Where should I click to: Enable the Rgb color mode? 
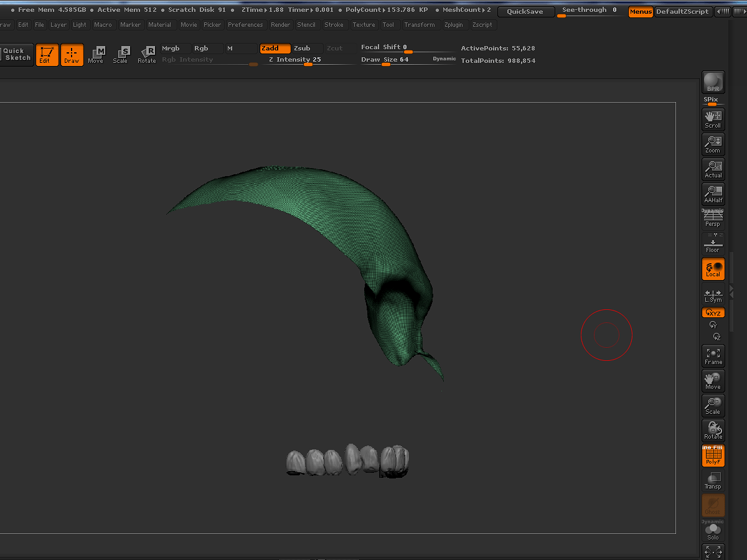(x=207, y=49)
